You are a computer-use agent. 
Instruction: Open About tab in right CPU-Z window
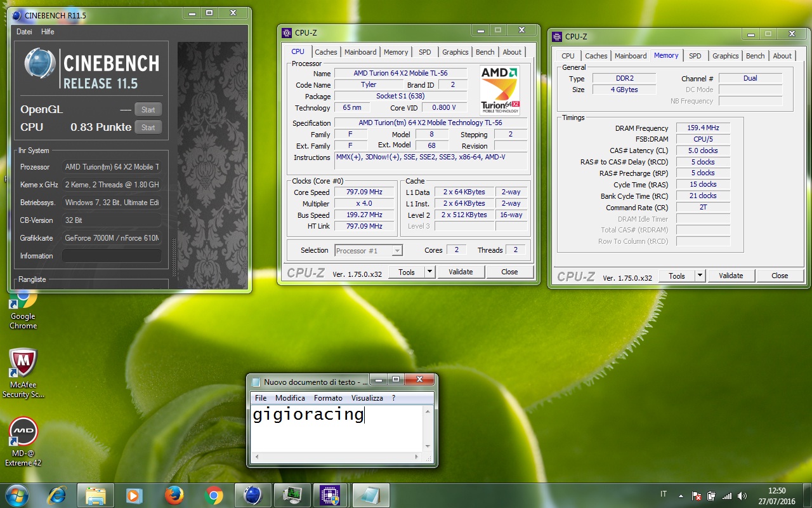click(782, 56)
